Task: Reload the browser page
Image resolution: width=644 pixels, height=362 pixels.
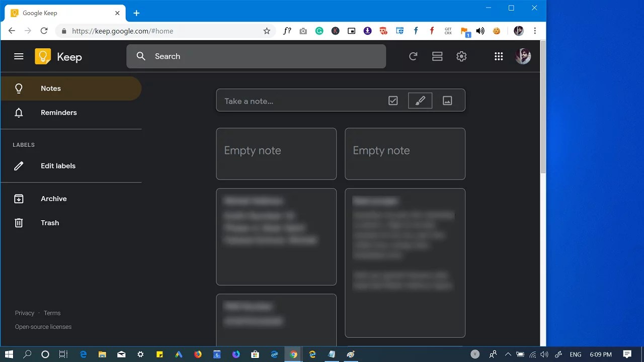Action: 44,31
